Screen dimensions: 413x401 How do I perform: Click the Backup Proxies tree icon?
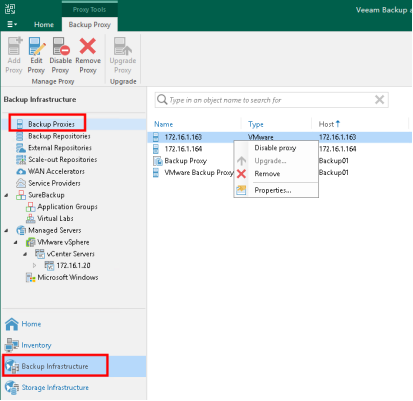[20, 124]
